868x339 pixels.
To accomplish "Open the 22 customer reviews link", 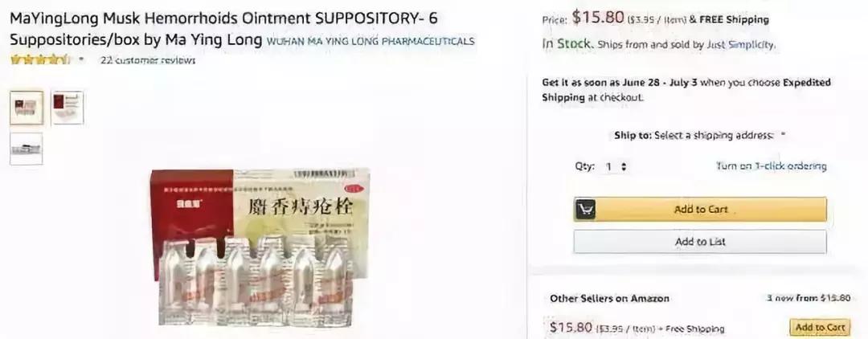I will [x=148, y=60].
